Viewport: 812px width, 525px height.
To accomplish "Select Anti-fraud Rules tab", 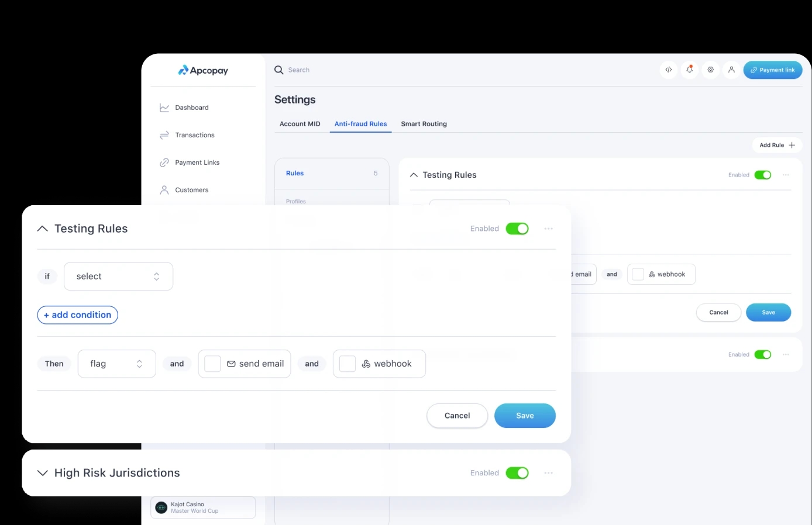I will (361, 124).
